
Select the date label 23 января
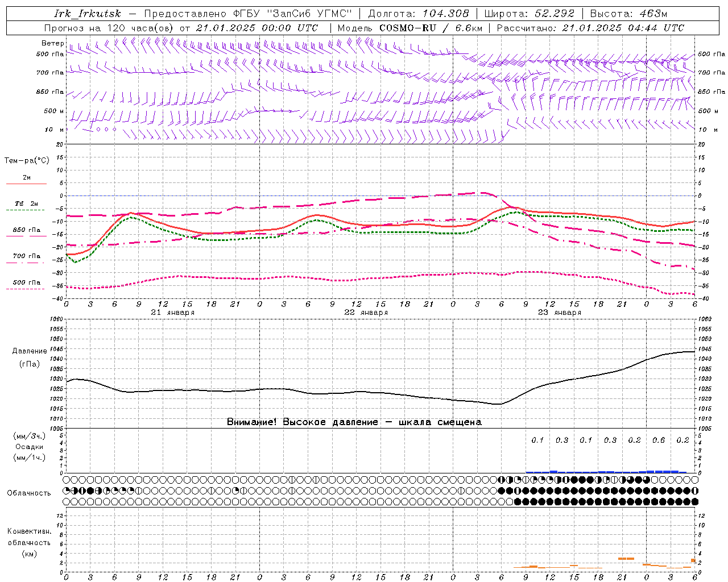[x=560, y=313]
